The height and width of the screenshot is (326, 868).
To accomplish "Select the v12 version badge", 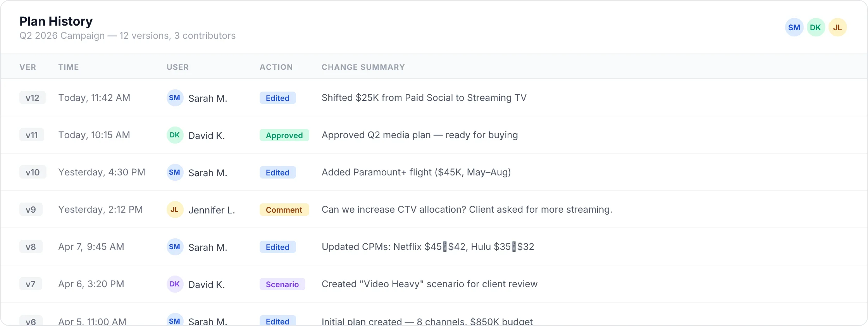I will click(33, 98).
